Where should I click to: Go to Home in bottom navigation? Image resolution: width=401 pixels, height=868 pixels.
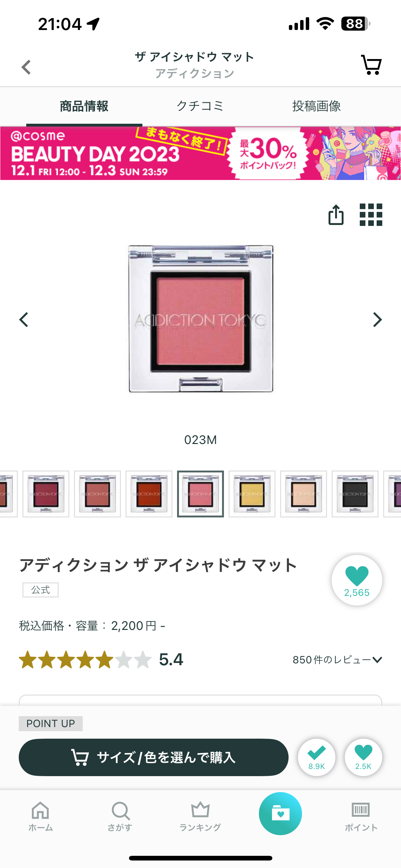tap(40, 816)
